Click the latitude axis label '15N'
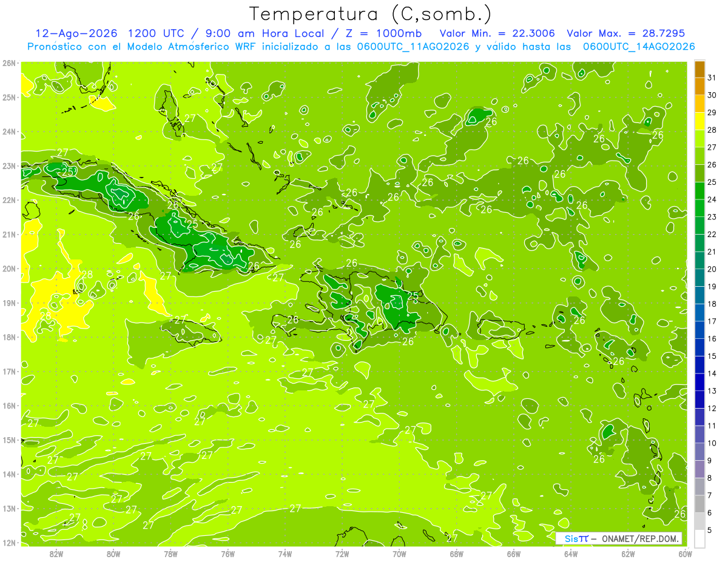The height and width of the screenshot is (562, 728). [9, 440]
